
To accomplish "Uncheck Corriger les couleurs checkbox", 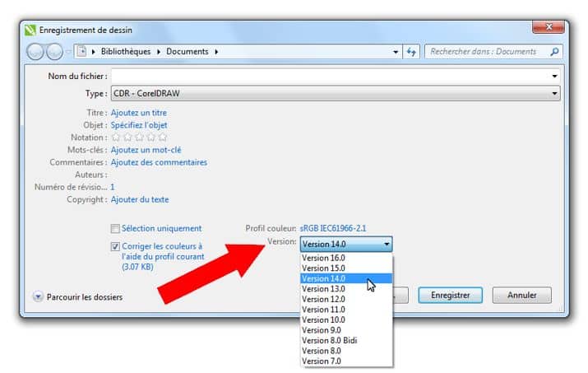I will [115, 246].
